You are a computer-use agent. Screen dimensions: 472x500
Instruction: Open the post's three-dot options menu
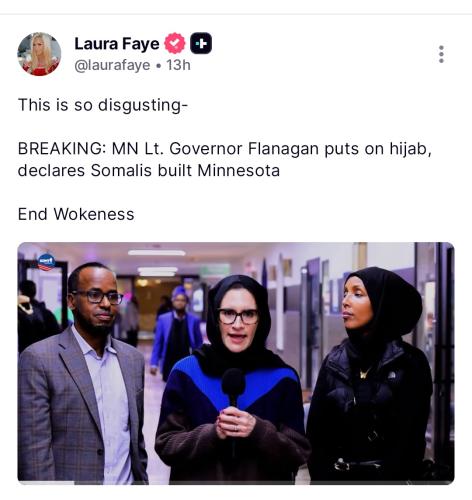(441, 54)
